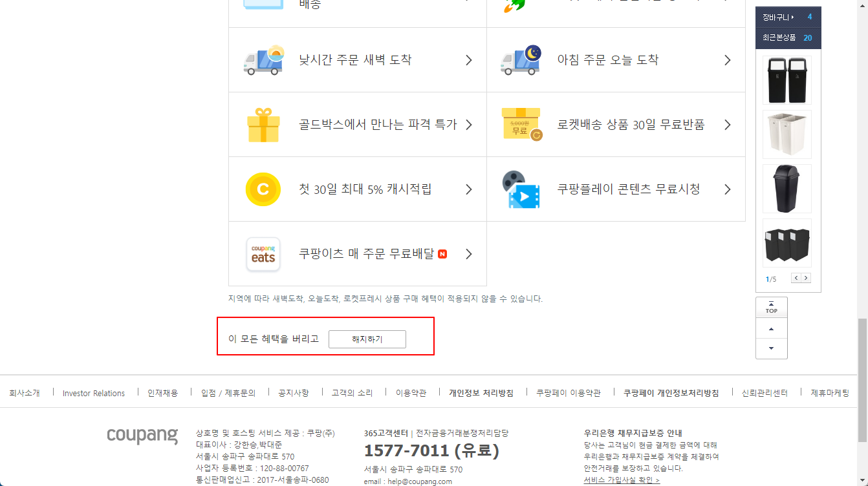This screenshot has height=486, width=868.
Task: Click the 낮시간 주문 새벽 도착 truck icon
Action: [x=263, y=60]
